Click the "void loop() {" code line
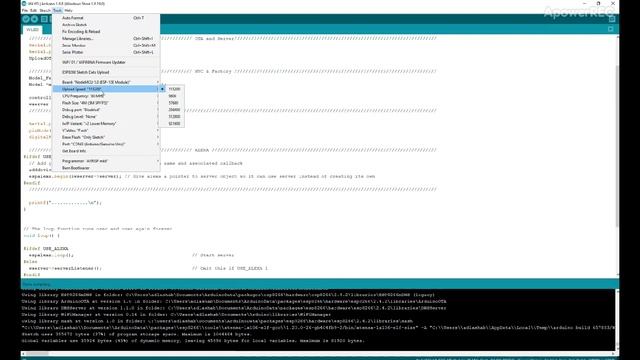 coord(42,236)
